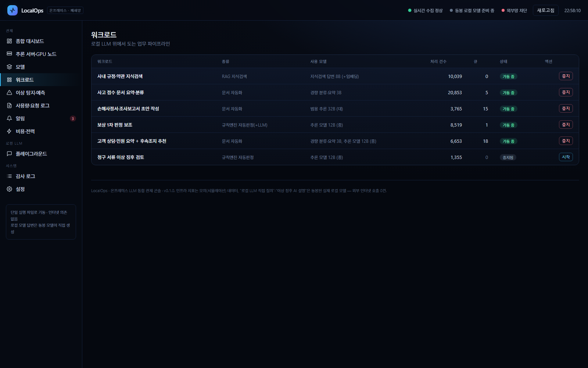
Task: Open the 플레이그라운드 chat bubble icon
Action: click(x=10, y=154)
